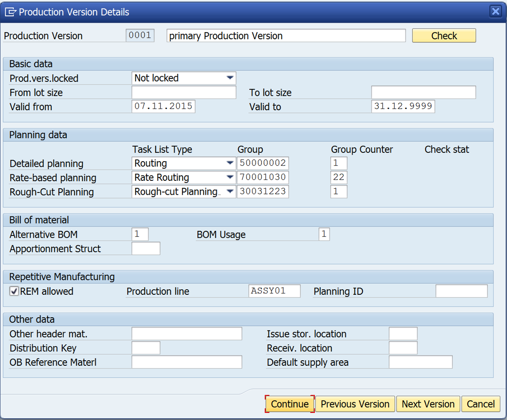
Task: Edit the primary Production Version description text
Action: coord(286,36)
